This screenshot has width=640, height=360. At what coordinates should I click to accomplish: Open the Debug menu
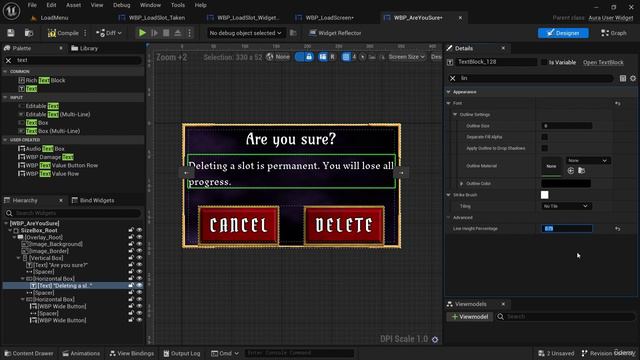pyautogui.click(x=121, y=5)
